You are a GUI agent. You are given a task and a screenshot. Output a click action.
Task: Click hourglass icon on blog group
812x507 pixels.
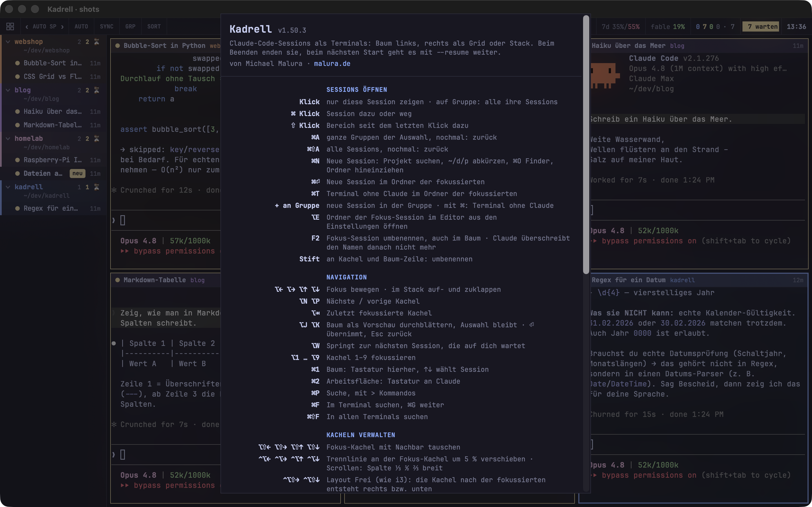97,90
